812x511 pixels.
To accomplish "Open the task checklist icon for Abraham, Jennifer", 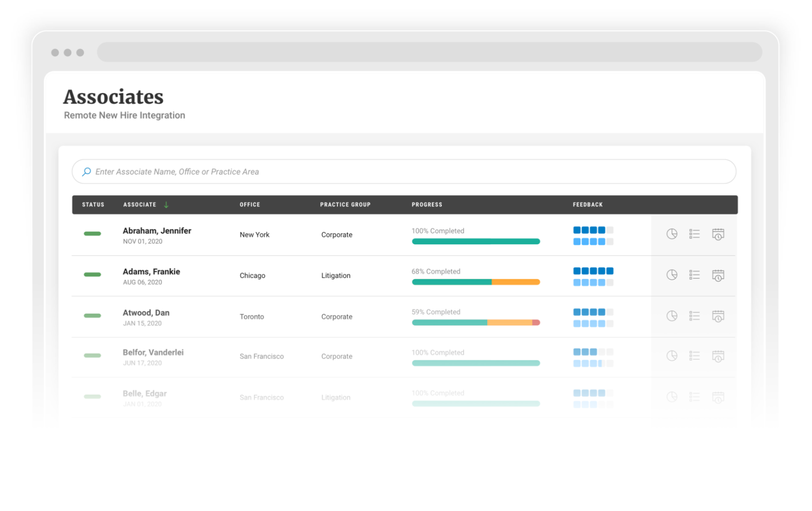I will (695, 233).
